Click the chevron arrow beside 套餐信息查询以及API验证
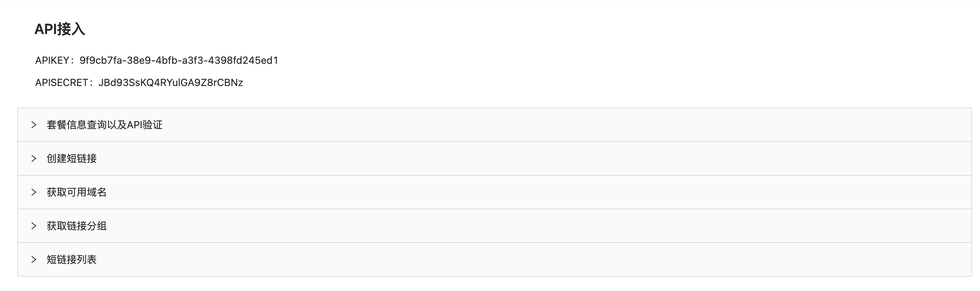 coord(34,125)
